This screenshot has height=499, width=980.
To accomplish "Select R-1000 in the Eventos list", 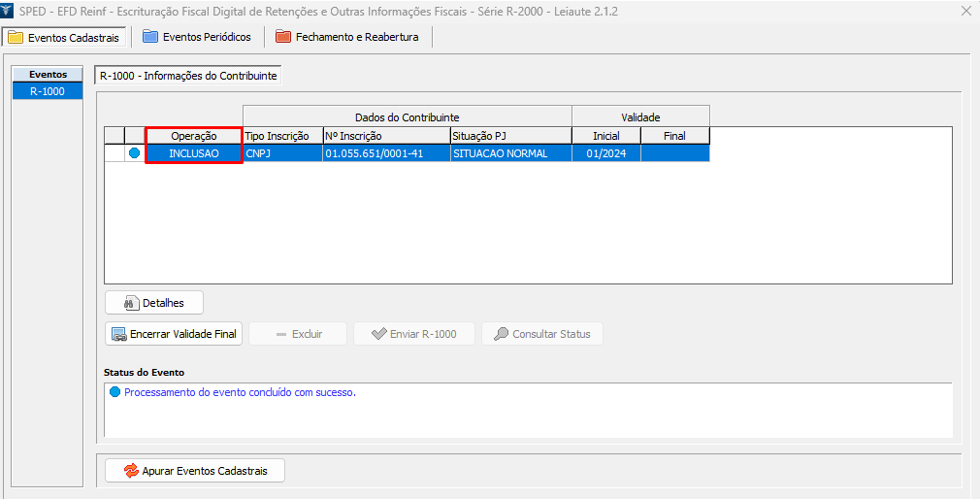I will [x=48, y=91].
